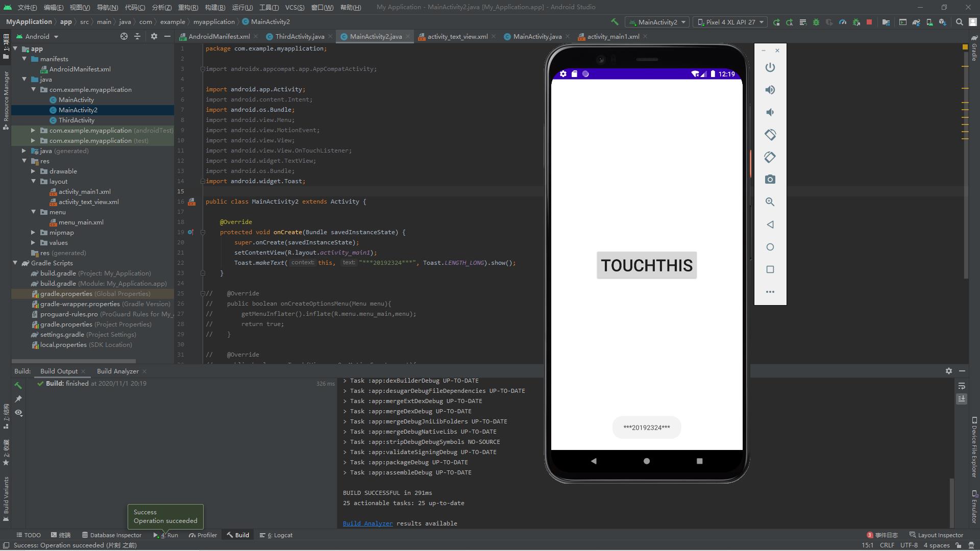The width and height of the screenshot is (980, 551).
Task: Click emulator side panel overview square
Action: [770, 269]
